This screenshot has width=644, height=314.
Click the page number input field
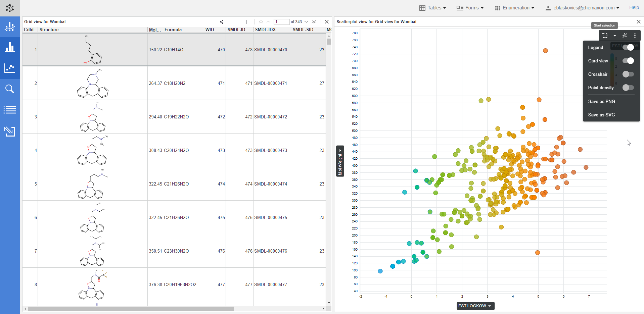[x=281, y=22]
